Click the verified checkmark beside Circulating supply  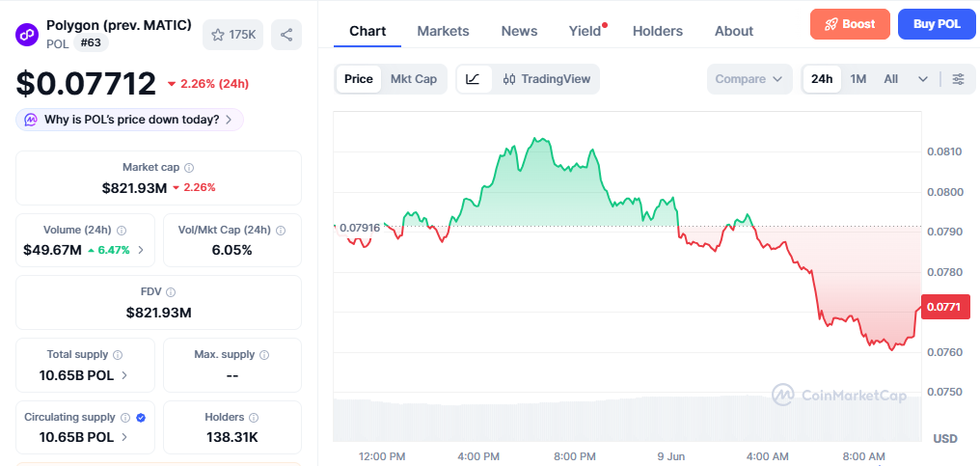(x=141, y=417)
